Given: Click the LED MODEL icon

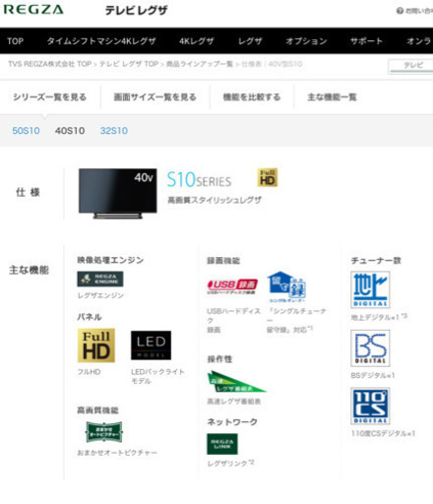Looking at the screenshot, I should pos(151,346).
